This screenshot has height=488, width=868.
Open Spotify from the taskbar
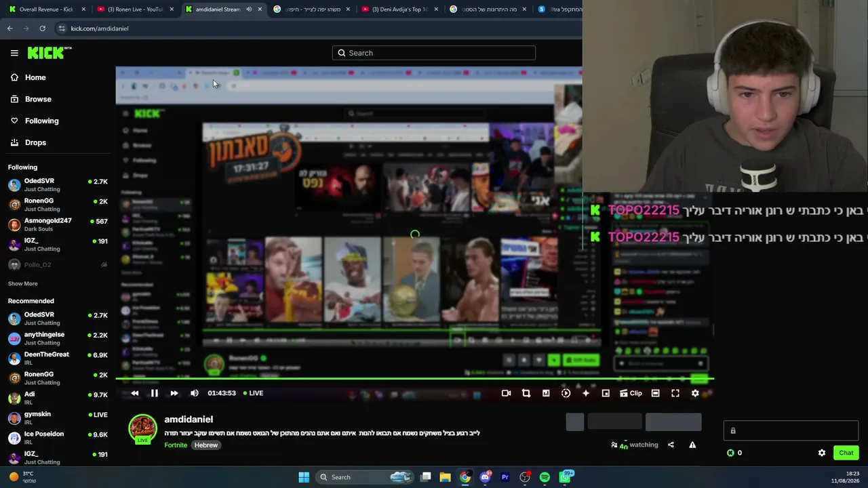(x=545, y=477)
